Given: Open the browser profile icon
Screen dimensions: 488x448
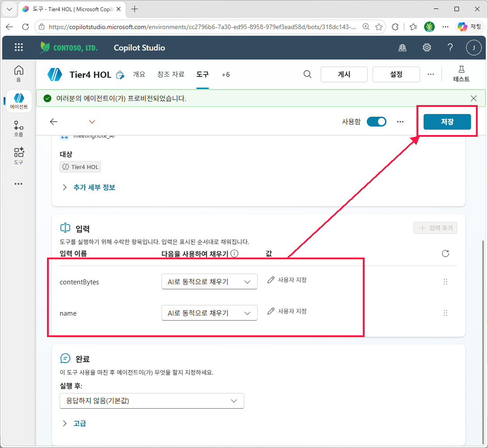Looking at the screenshot, I should click(429, 27).
